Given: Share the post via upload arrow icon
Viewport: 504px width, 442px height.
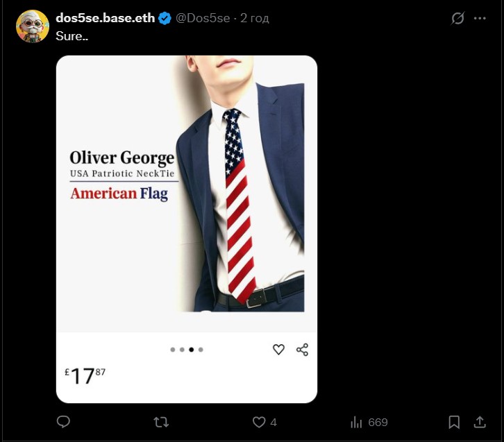Looking at the screenshot, I should click(x=480, y=422).
